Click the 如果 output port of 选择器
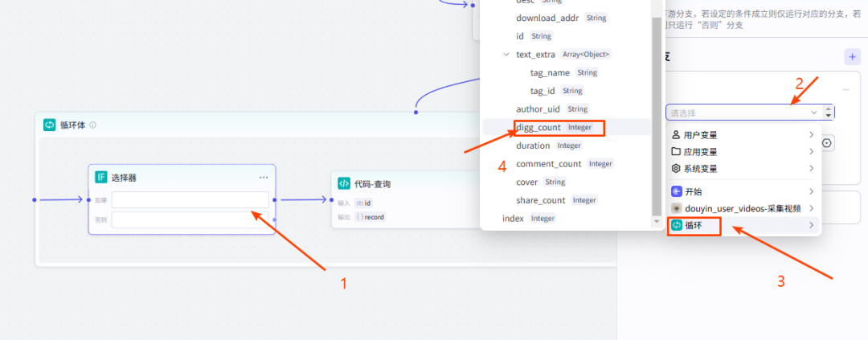 (275, 199)
